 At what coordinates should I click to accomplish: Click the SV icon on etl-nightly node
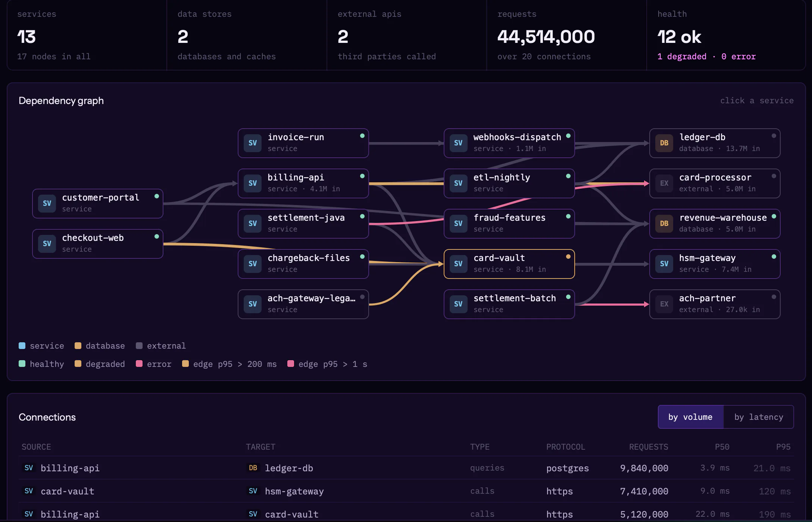(x=458, y=183)
